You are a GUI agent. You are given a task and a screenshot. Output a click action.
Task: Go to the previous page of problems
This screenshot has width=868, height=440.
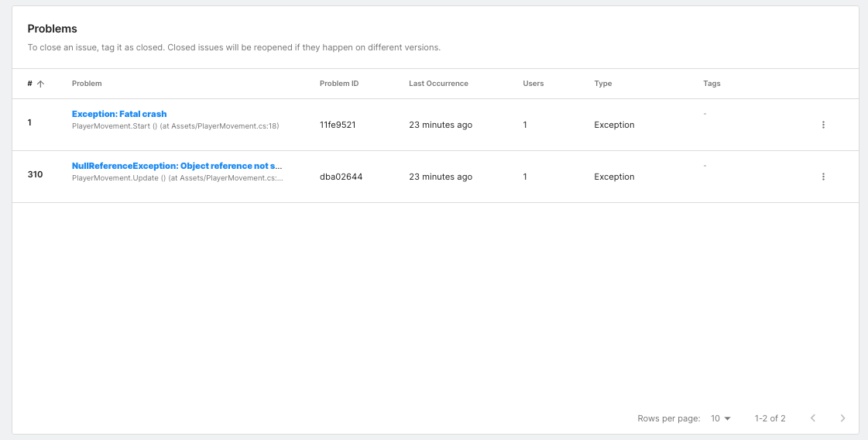click(x=813, y=418)
